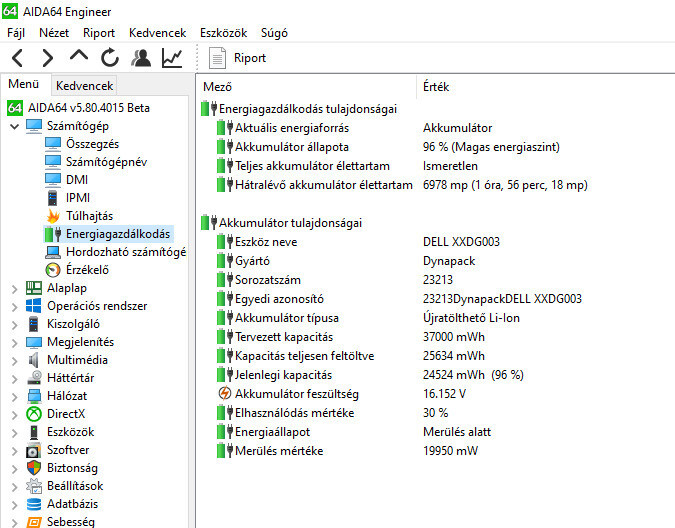Image resolution: width=675 pixels, height=528 pixels.
Task: Click the Háttértár drive icon
Action: tap(34, 378)
